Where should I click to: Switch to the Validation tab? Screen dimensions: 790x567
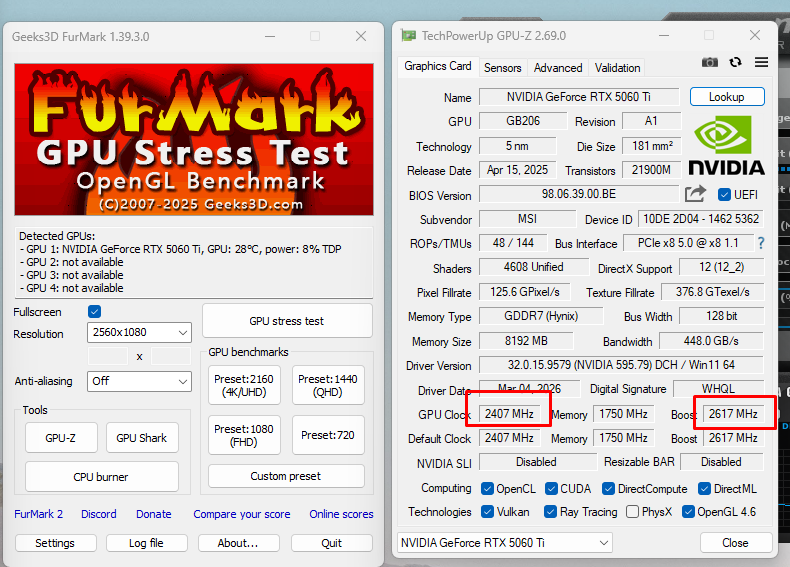coord(617,68)
